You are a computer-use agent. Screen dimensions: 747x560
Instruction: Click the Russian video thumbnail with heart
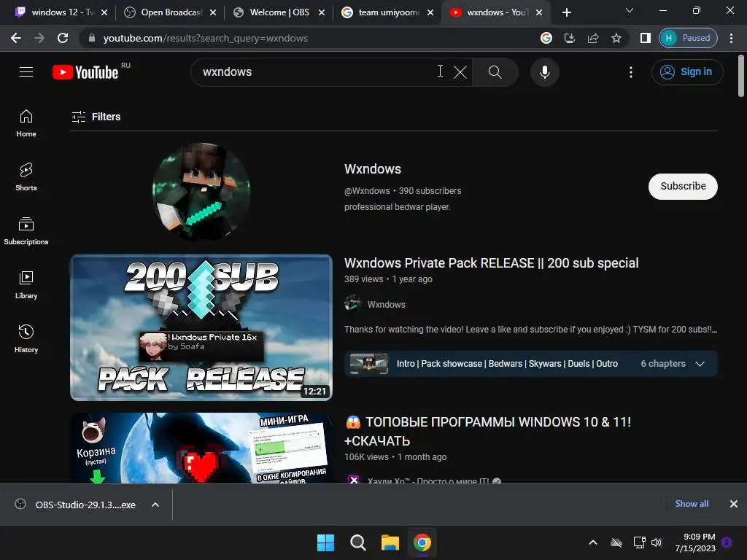201,448
